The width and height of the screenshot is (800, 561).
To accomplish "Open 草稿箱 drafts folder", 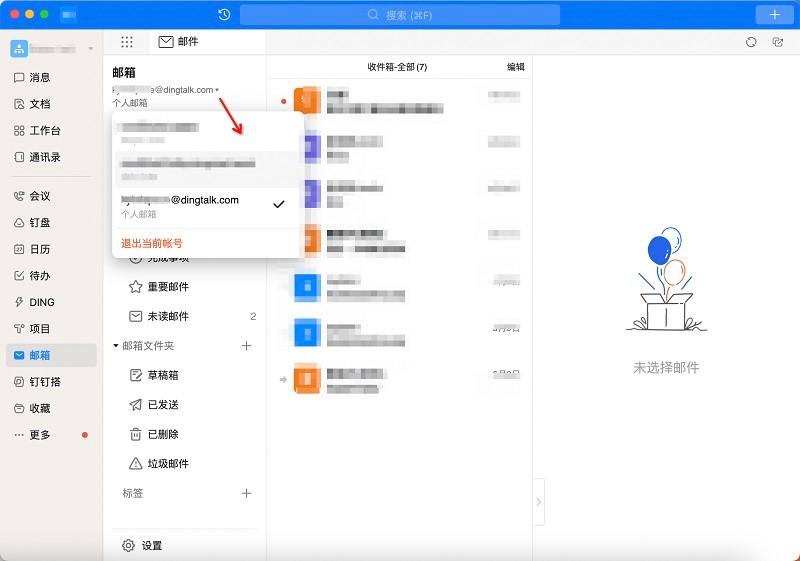I will pyautogui.click(x=163, y=375).
